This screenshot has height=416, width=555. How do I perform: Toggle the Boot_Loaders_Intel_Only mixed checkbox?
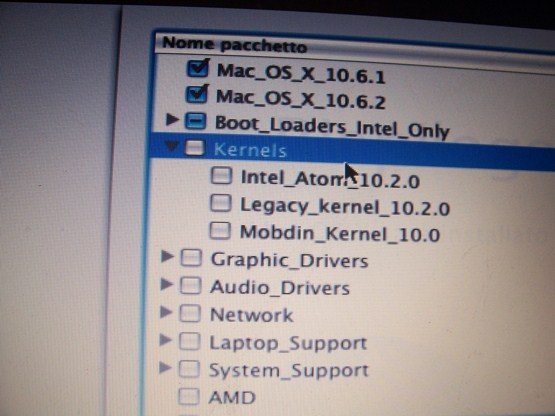point(195,121)
